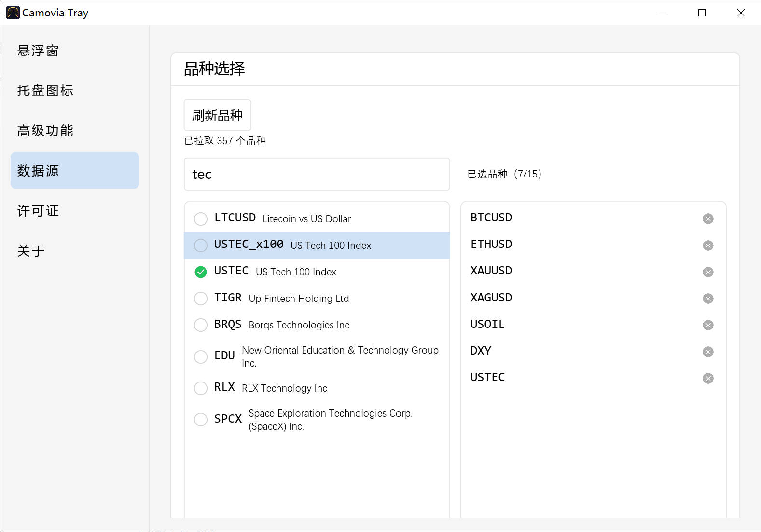
Task: Remove ETHUSD from selected symbols
Action: point(708,246)
